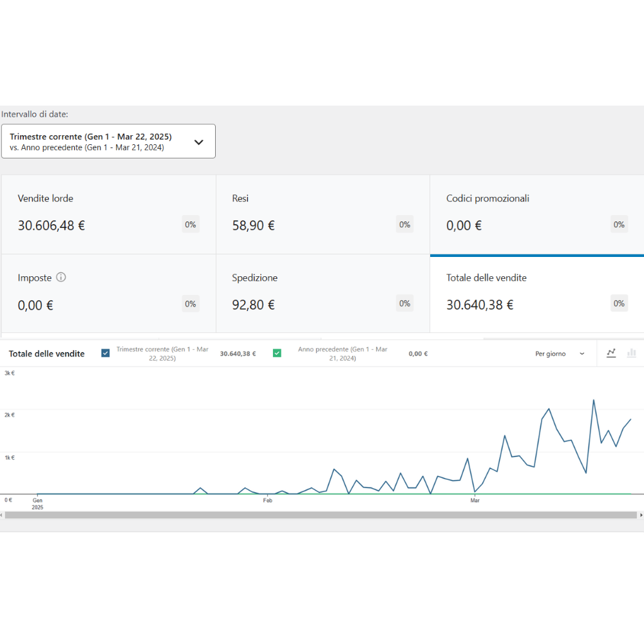Open the Codici promozionali metric card

[x=536, y=214]
